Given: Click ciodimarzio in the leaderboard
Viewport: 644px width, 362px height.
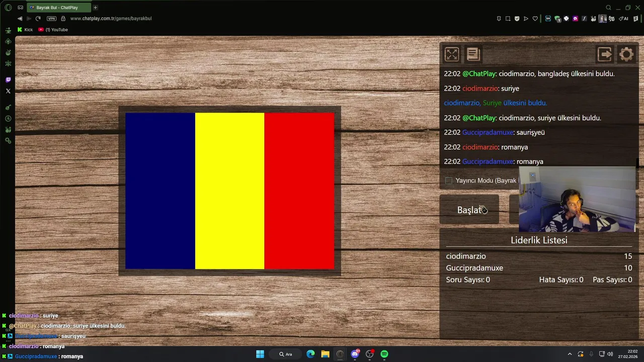Looking at the screenshot, I should (466, 256).
